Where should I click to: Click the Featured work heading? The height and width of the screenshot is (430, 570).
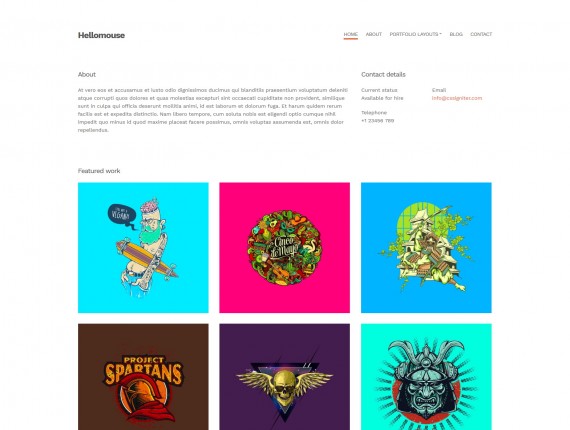tap(99, 171)
